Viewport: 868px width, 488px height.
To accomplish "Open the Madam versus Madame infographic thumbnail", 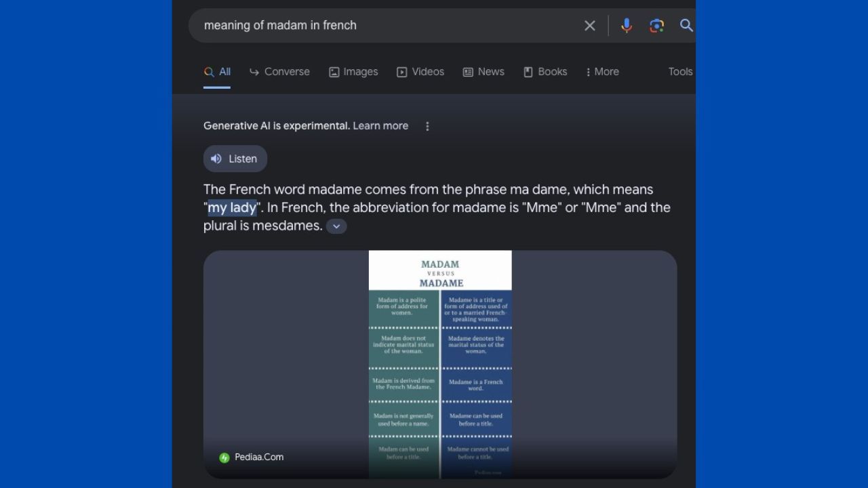I will click(440, 365).
